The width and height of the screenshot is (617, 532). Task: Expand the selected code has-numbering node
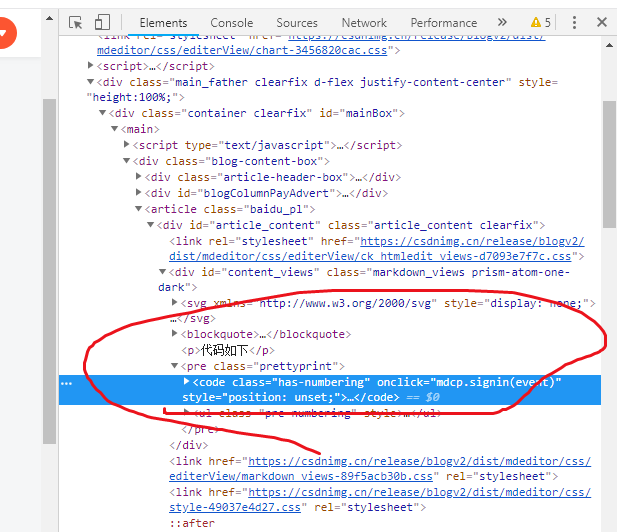[187, 381]
